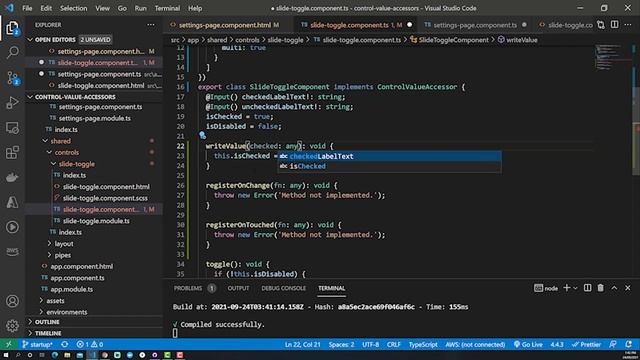Switch to Debug Console tab
640x360 pixels.
(x=284, y=288)
